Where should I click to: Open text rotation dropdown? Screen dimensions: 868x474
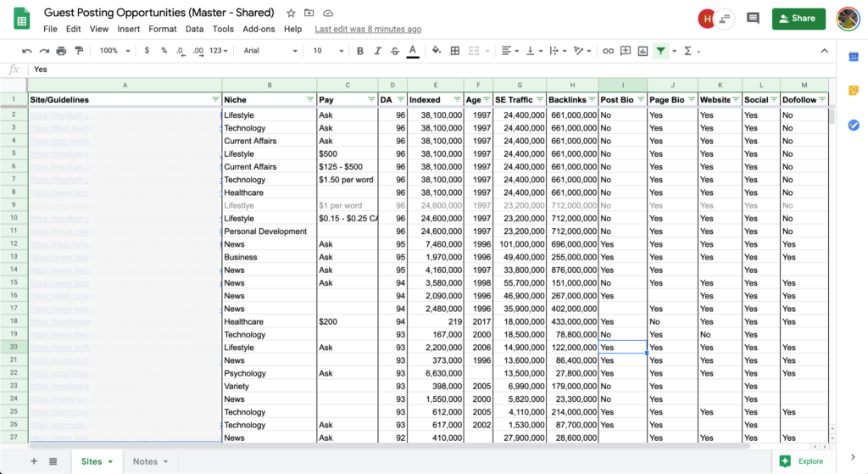tap(581, 51)
